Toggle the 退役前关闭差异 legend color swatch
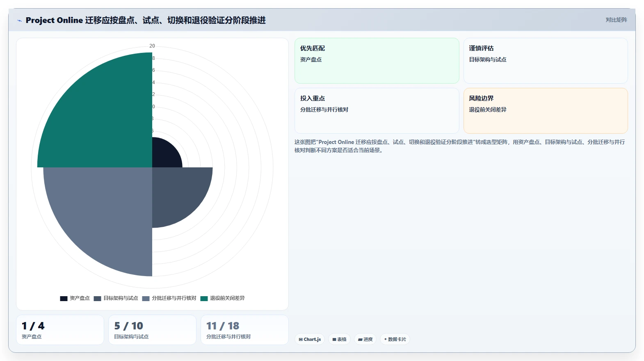The image size is (644, 361). [204, 298]
